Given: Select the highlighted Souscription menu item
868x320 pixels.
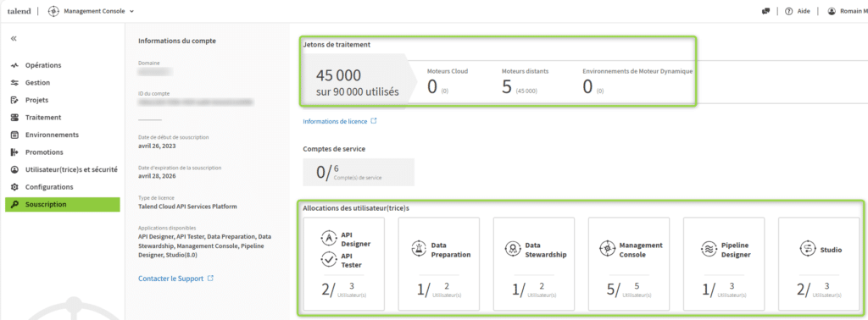Looking at the screenshot, I should [x=63, y=205].
